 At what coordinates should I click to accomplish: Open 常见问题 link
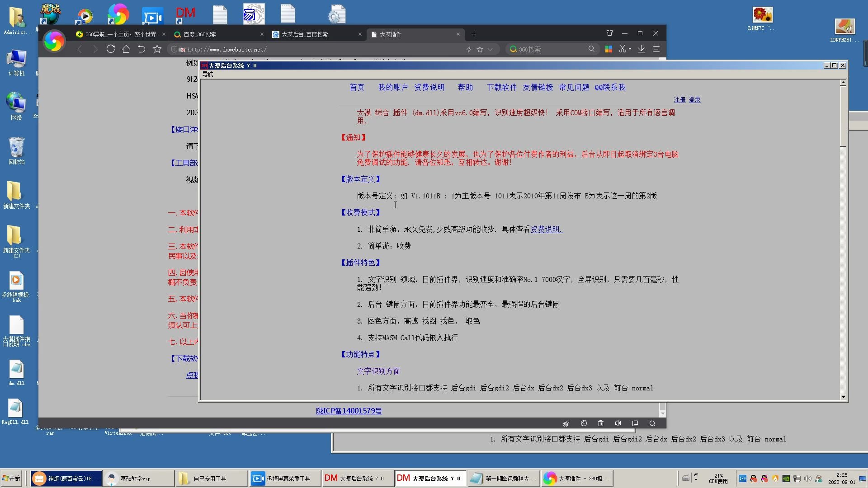click(x=574, y=88)
